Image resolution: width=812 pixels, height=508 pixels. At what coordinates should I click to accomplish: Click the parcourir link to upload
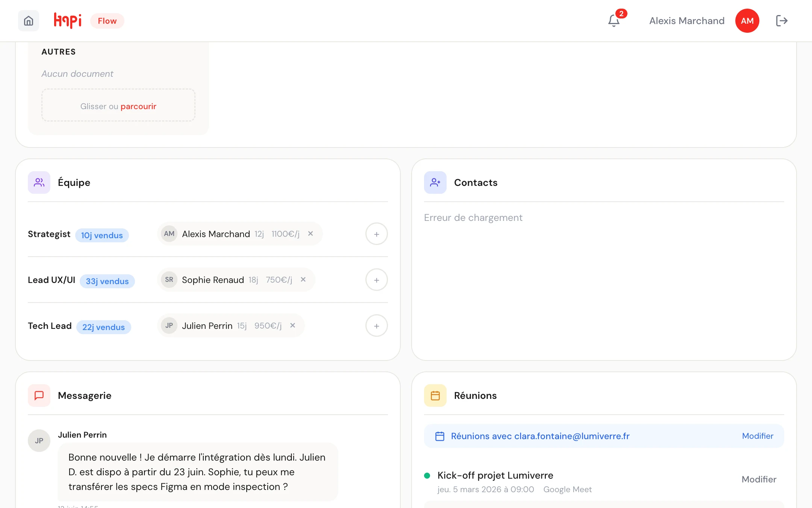click(x=138, y=106)
